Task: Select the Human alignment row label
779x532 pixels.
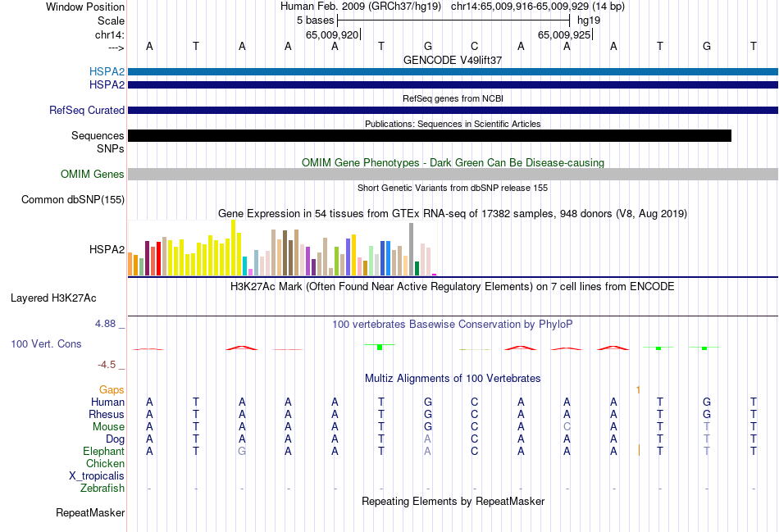Action: click(x=107, y=402)
